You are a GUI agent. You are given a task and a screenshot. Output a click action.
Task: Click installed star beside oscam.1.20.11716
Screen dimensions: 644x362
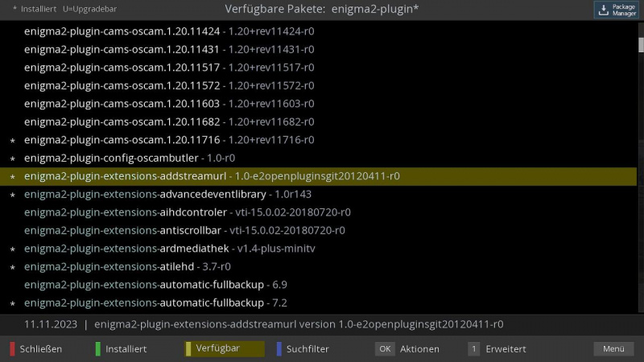13,141
